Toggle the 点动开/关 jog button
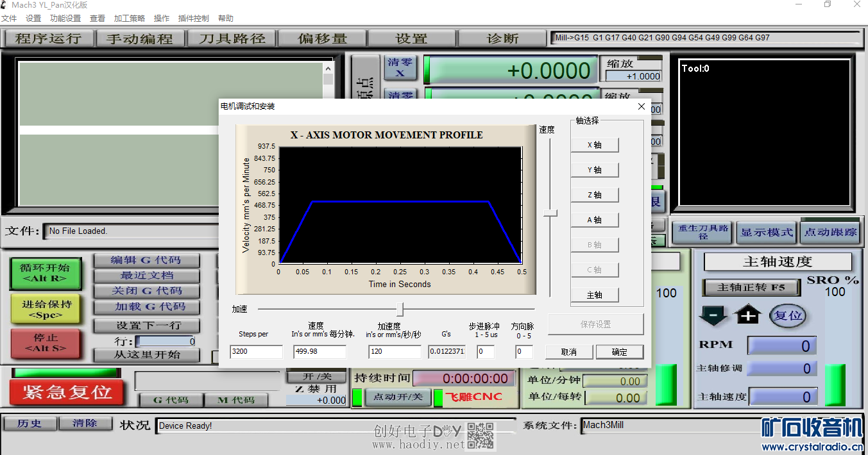The width and height of the screenshot is (868, 455). (x=398, y=397)
